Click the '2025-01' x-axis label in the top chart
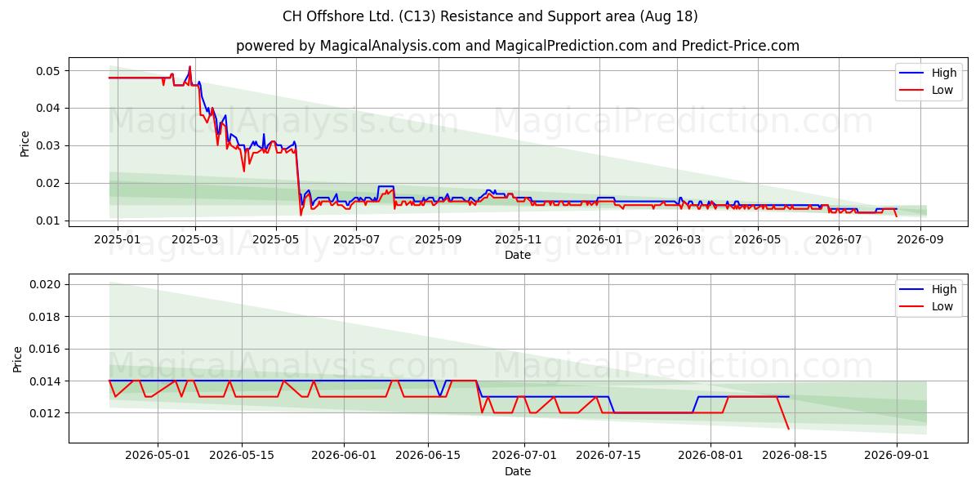 [118, 239]
